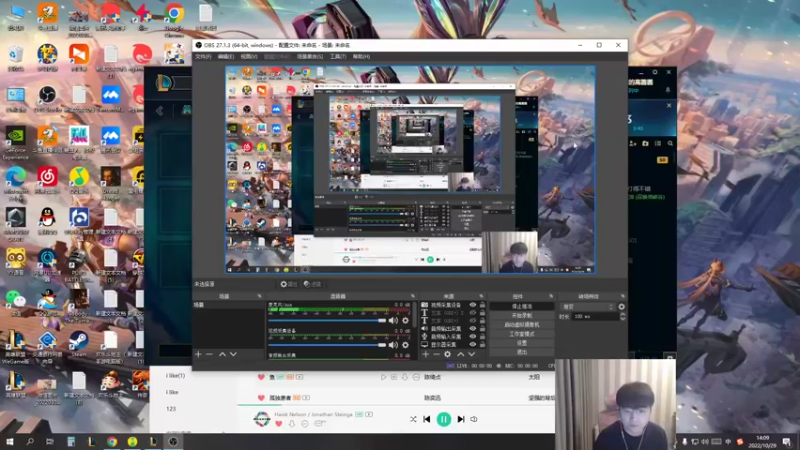Viewport: 800px width, 450px height.
Task: Skip to next track in music player
Action: coord(461,419)
